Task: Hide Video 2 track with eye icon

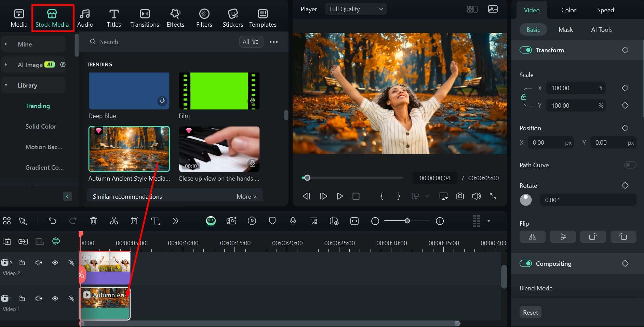Action: (x=55, y=263)
